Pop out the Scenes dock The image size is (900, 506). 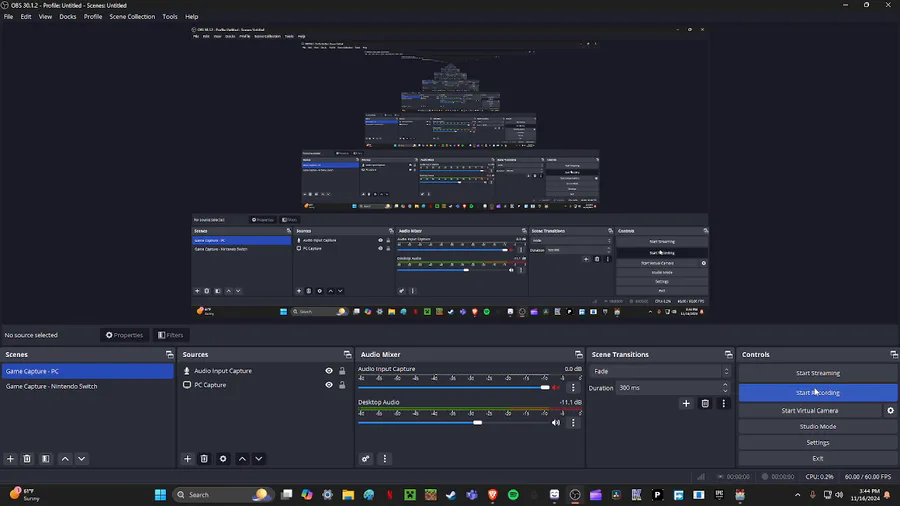pyautogui.click(x=169, y=355)
